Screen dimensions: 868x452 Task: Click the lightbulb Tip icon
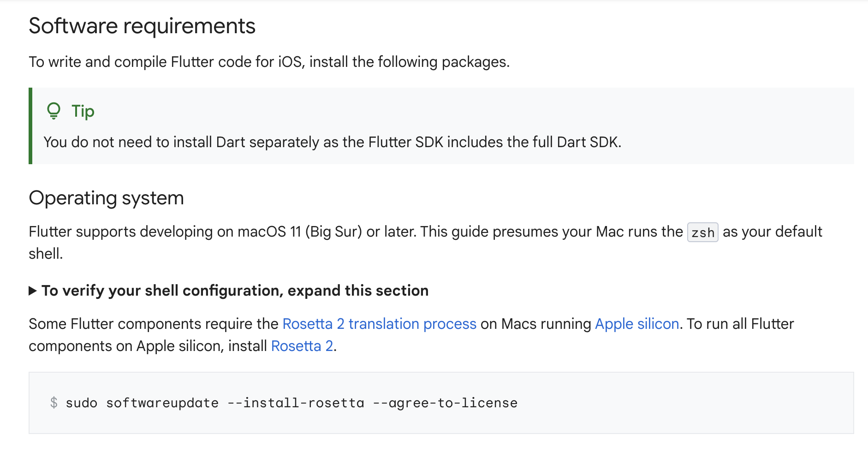(54, 111)
